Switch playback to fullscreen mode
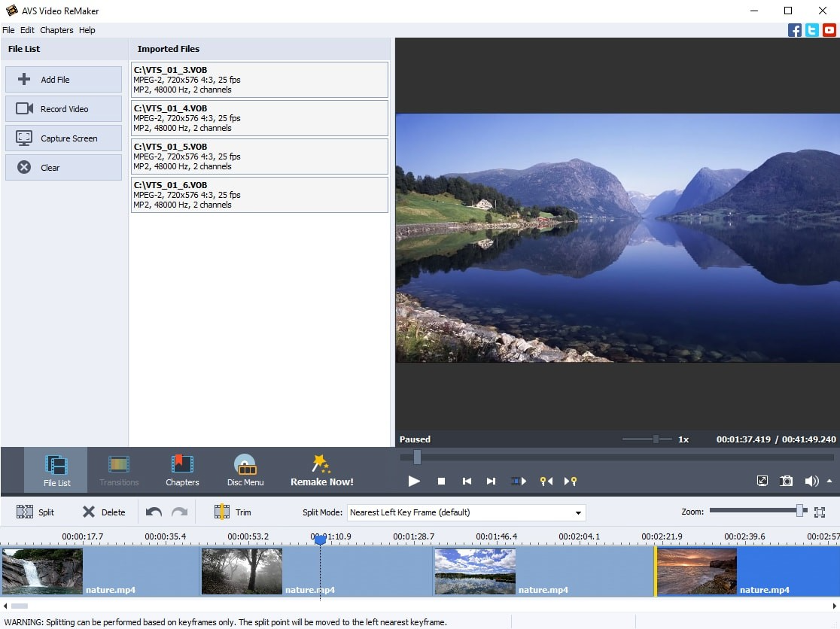 [762, 480]
